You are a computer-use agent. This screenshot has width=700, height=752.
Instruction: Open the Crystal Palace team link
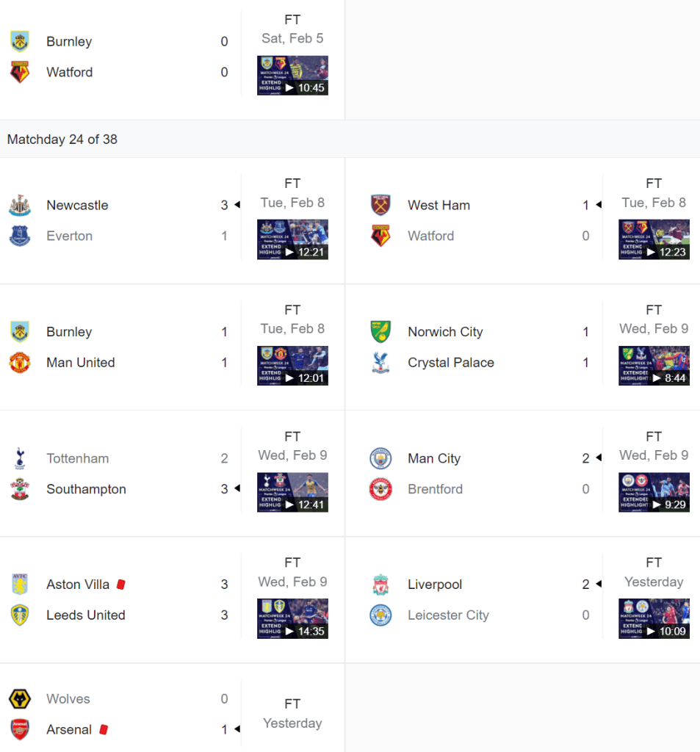pyautogui.click(x=451, y=363)
